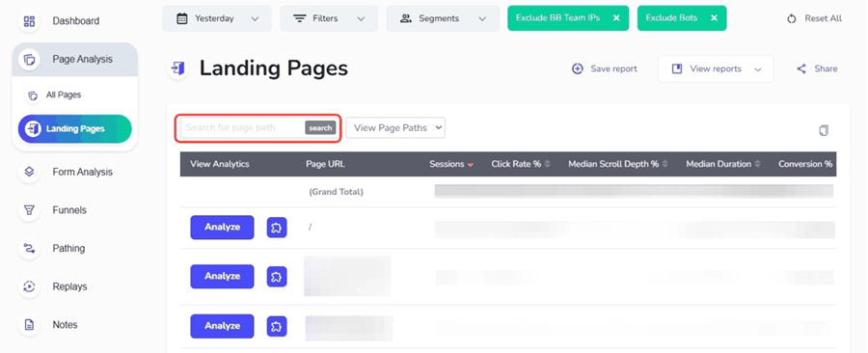Screen dimensions: 868x353
Task: Click the Exclude BB Team IPs chip
Action: point(568,18)
